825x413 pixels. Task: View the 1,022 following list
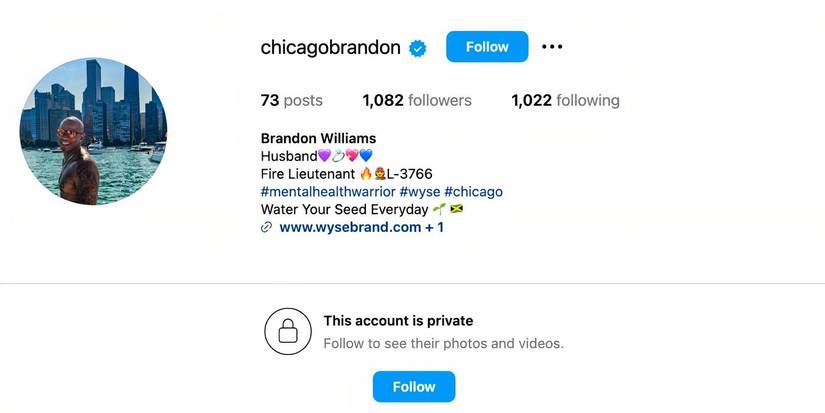pyautogui.click(x=566, y=100)
